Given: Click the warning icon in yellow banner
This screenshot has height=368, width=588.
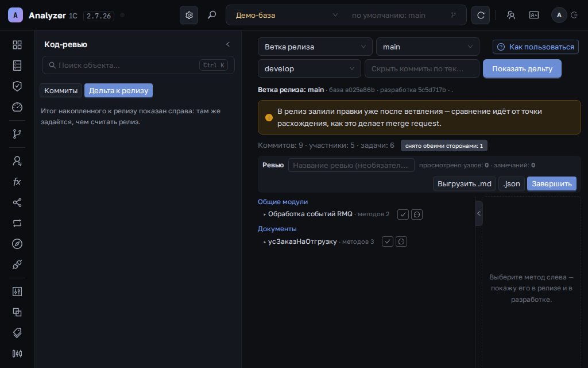Looking at the screenshot, I should (x=269, y=117).
